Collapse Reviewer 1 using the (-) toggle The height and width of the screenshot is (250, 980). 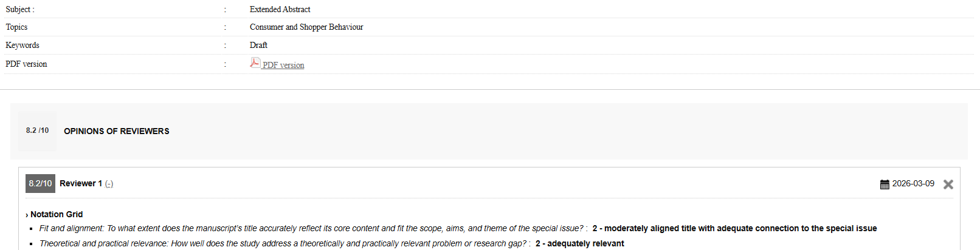109,184
